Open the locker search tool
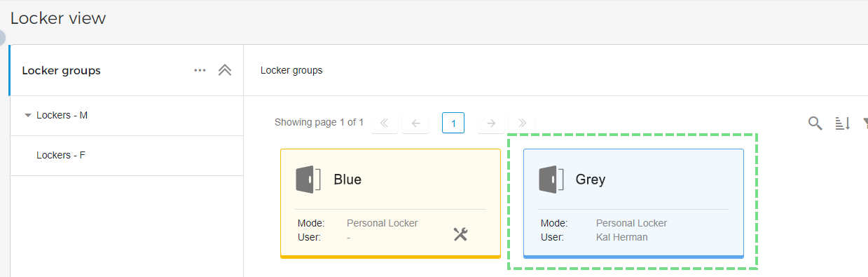868x277 pixels. click(815, 123)
